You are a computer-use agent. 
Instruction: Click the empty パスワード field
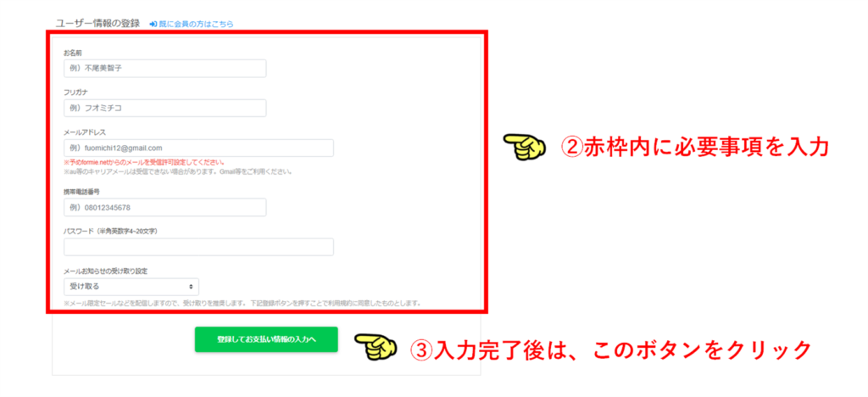click(x=198, y=247)
